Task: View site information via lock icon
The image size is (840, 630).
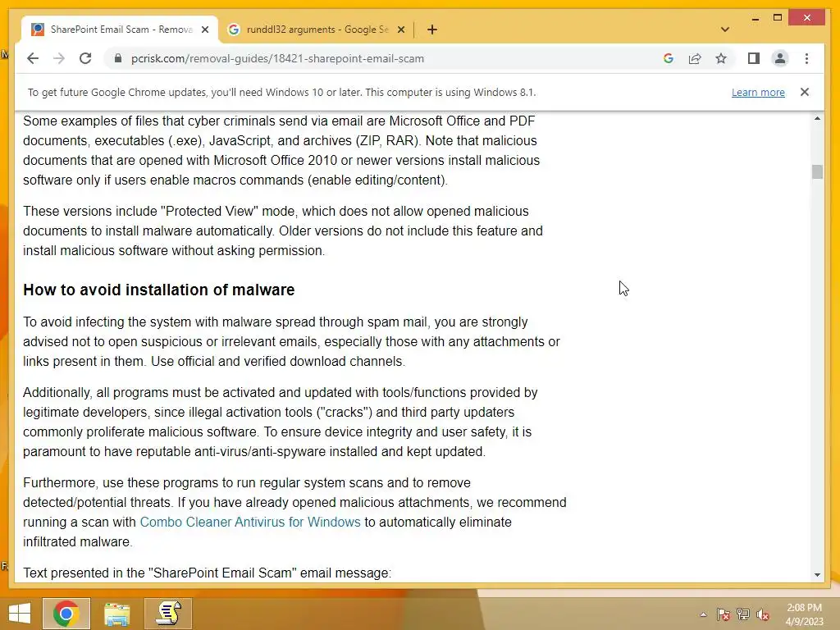Action: pos(118,58)
